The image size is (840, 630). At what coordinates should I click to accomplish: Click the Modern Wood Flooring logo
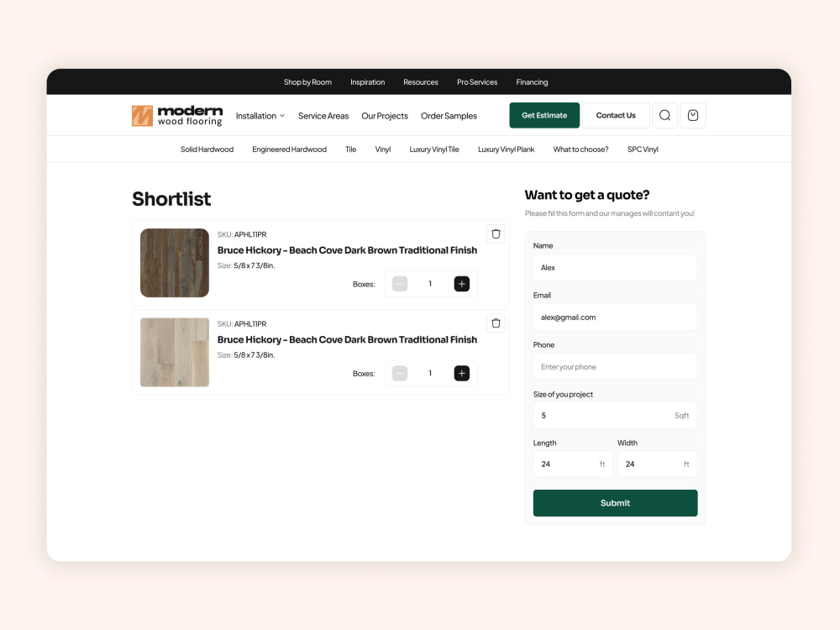point(177,116)
